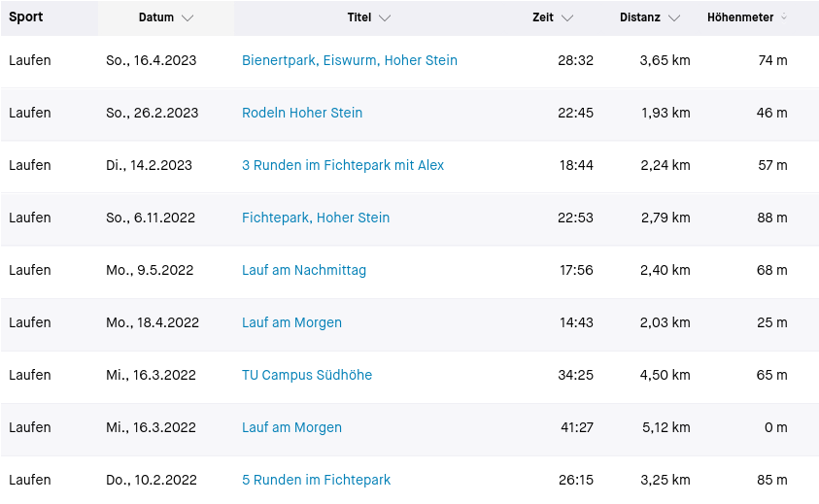
Task: Click the sort chevron next to Distanz
Action: click(674, 18)
